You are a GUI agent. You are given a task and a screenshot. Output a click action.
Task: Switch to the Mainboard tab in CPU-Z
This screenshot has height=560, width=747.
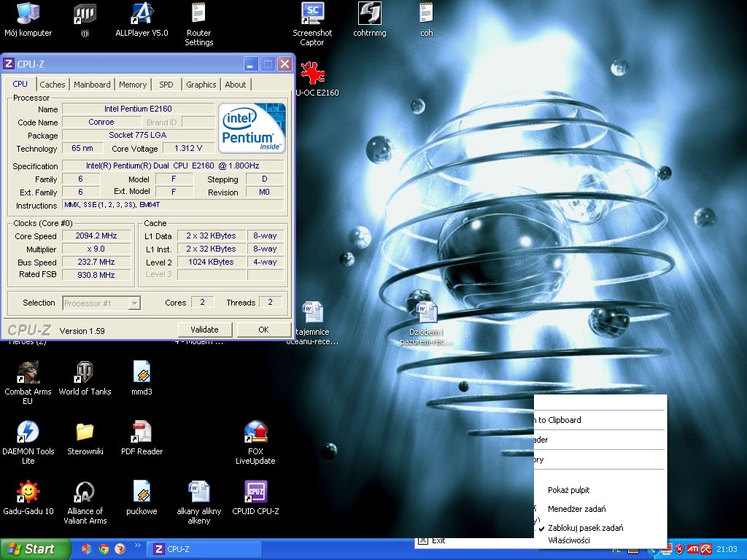click(92, 85)
